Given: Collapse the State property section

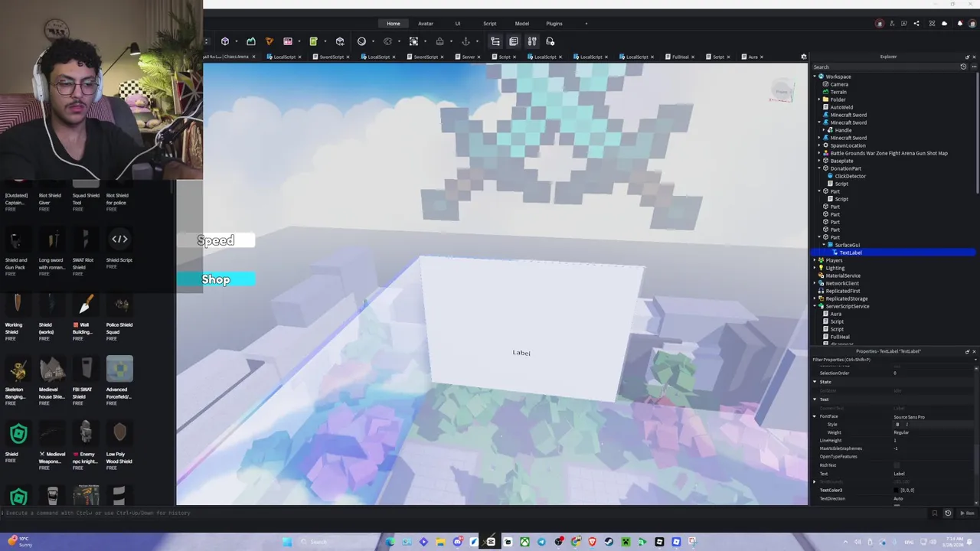Looking at the screenshot, I should point(815,382).
